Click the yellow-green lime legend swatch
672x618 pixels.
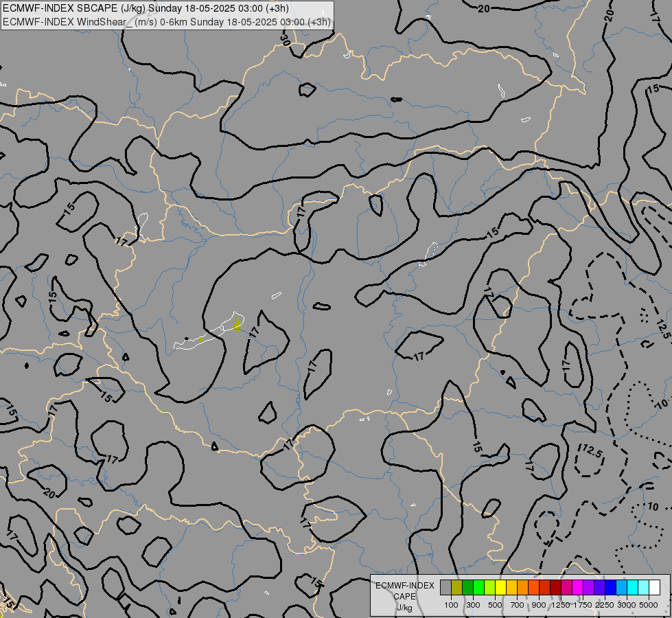(490, 588)
